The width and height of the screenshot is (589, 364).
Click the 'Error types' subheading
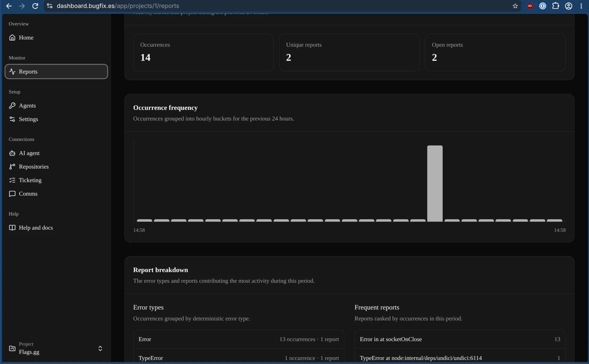[x=148, y=307]
